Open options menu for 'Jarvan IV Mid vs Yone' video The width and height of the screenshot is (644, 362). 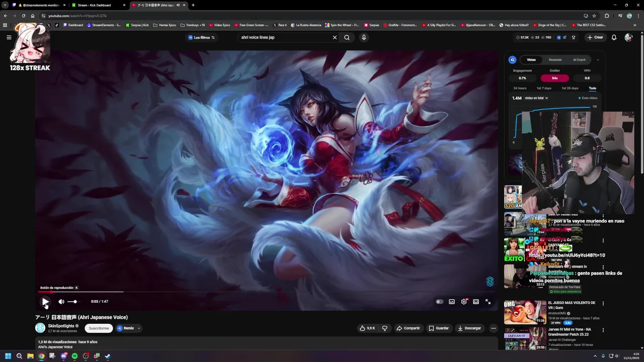[x=603, y=330]
